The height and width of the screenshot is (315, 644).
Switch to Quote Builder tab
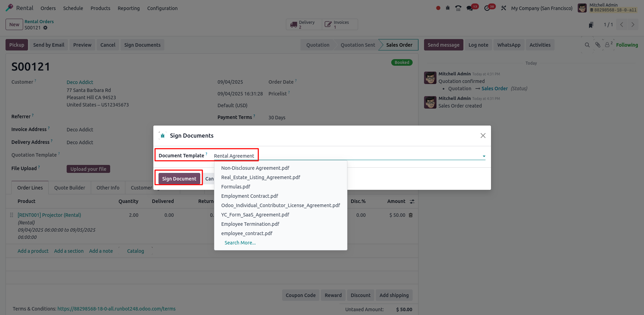pos(69,188)
